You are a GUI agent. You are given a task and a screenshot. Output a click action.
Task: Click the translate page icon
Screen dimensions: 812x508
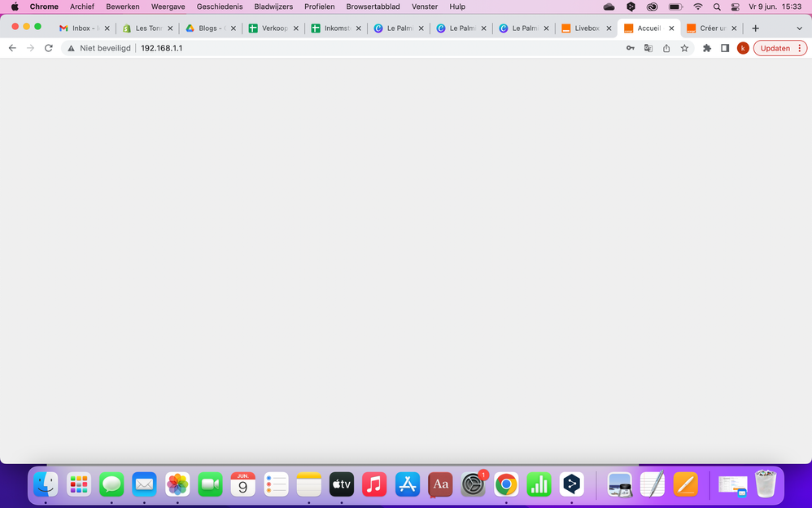pos(648,48)
